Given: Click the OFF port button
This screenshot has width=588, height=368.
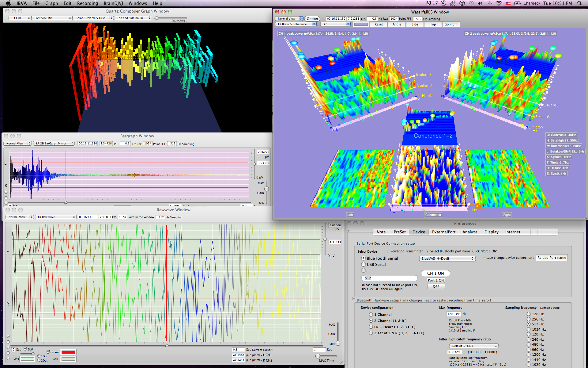Looking at the screenshot, I should [436, 286].
